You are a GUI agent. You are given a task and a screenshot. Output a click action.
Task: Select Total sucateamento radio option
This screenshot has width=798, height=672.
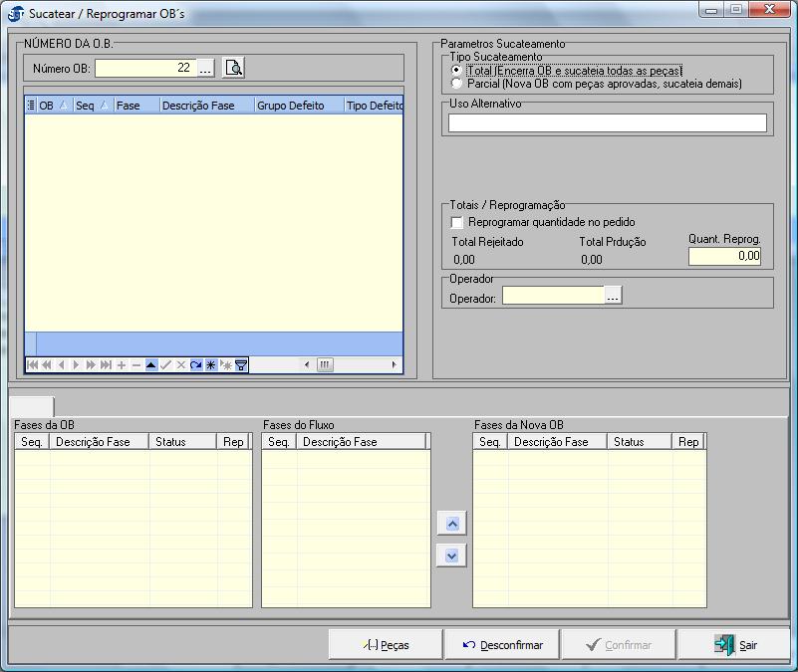(456, 71)
